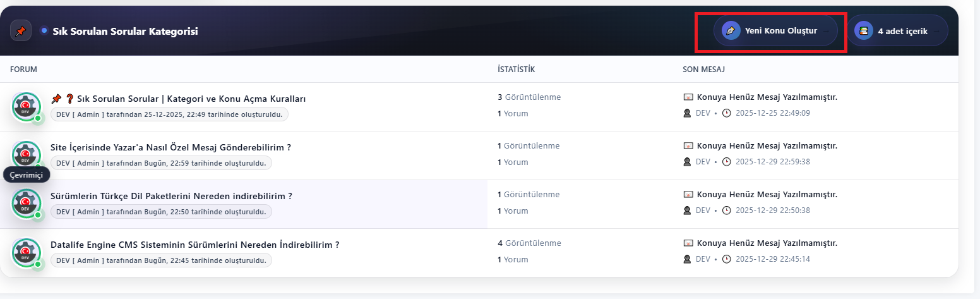Click the clock icon next to 2025-12-25 22:49:09
Viewport: 980px width, 299px height.
coord(726,113)
